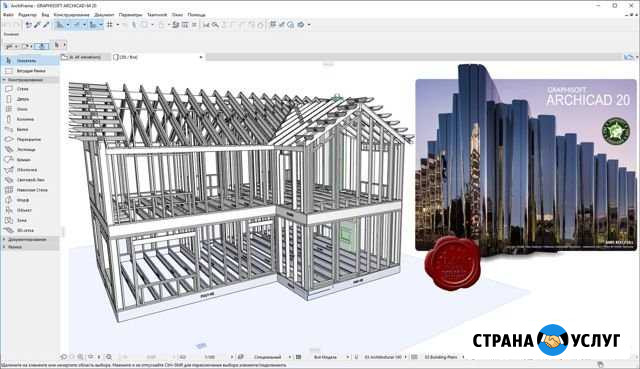The height and width of the screenshot is (369, 640).
Task: Switch to the floor plan tab
Action: point(85,57)
